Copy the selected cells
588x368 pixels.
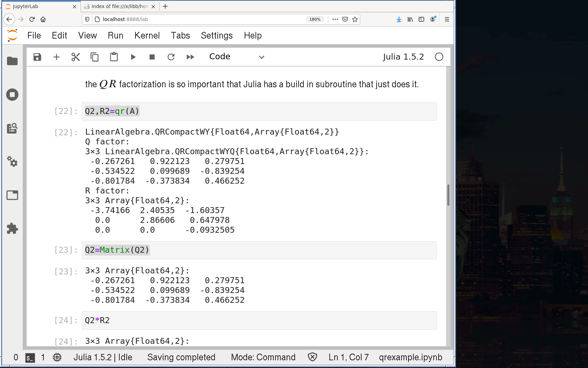pos(94,57)
